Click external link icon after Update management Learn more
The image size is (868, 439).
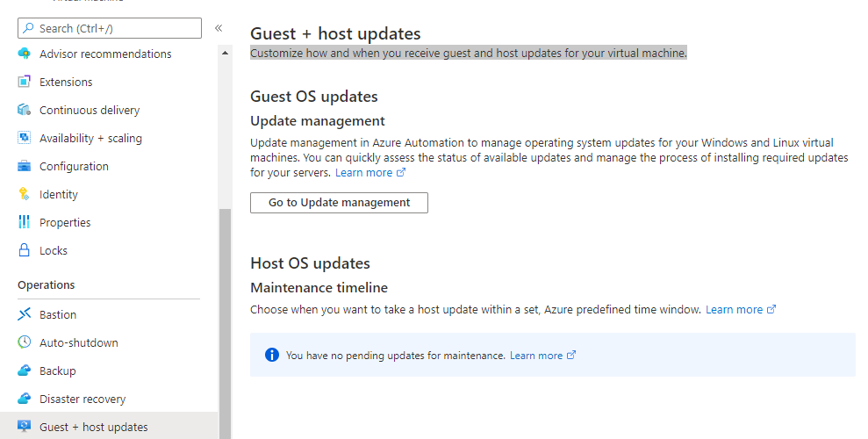pyautogui.click(x=401, y=172)
